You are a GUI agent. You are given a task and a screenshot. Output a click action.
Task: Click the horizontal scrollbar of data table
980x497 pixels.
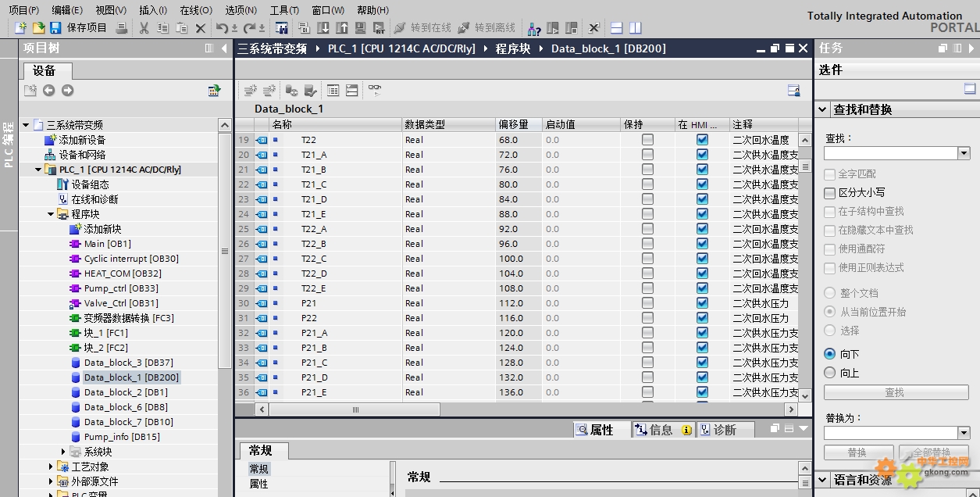point(355,409)
